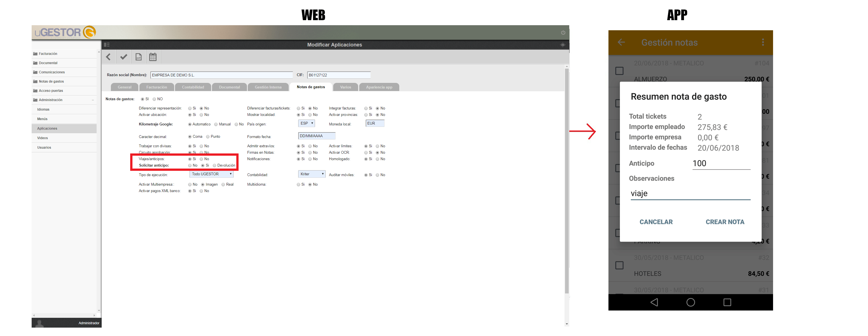Tap the Android back navigation button
Screen dimensions: 868x336
click(x=654, y=302)
